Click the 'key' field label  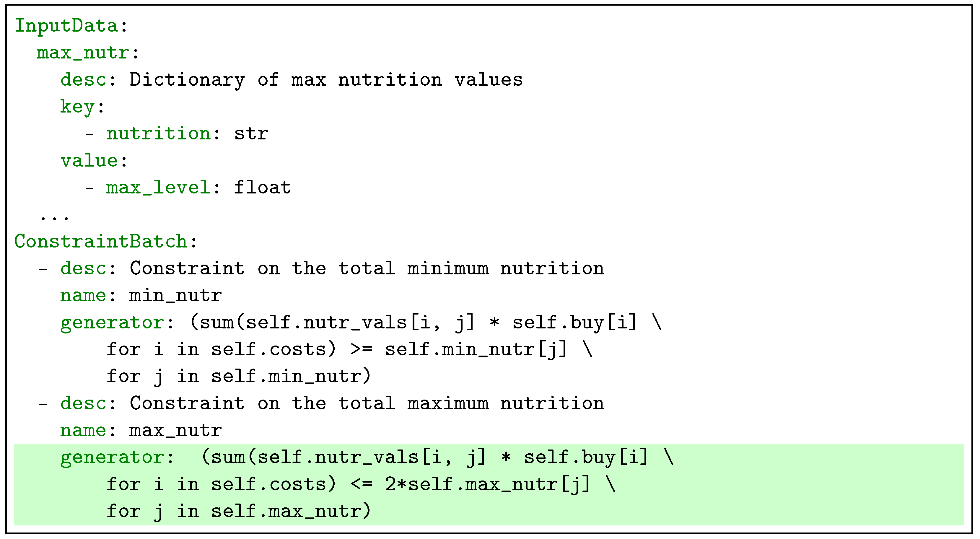click(77, 107)
